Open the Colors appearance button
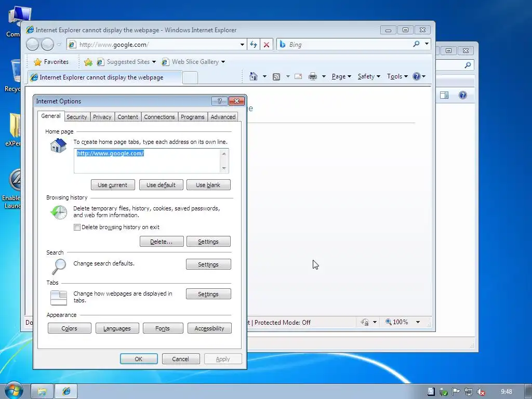The height and width of the screenshot is (399, 532). 70,328
